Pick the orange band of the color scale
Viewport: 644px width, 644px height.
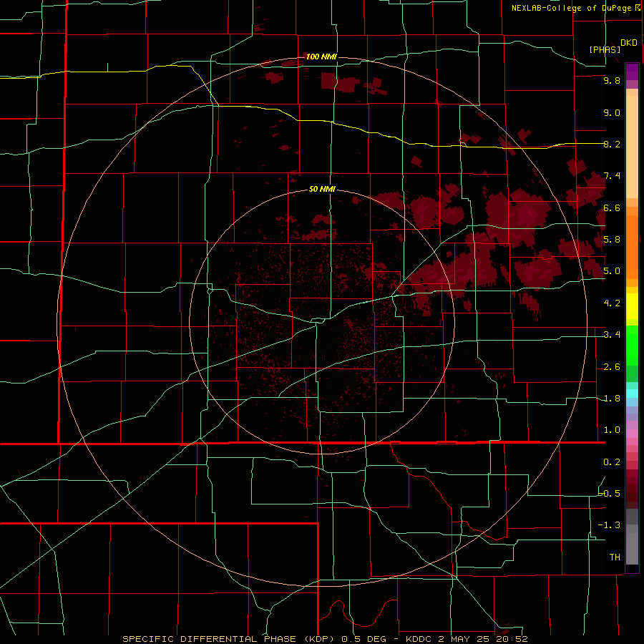[632, 247]
